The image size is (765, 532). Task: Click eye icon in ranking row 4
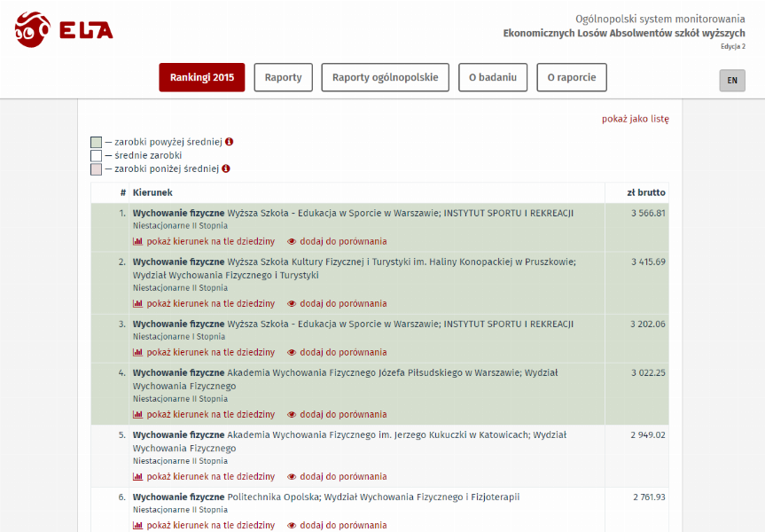click(292, 414)
